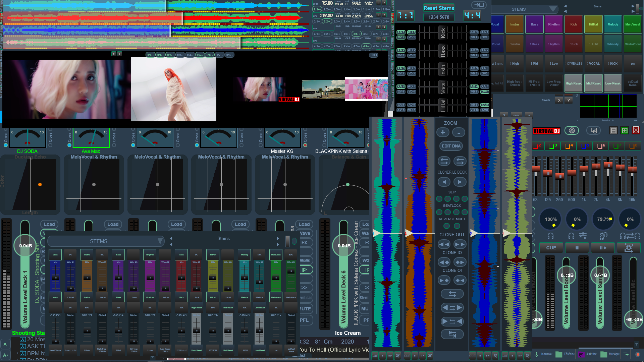This screenshot has width=644, height=362.
Task: Zoom out with the ZOOM minus button
Action: (x=459, y=132)
